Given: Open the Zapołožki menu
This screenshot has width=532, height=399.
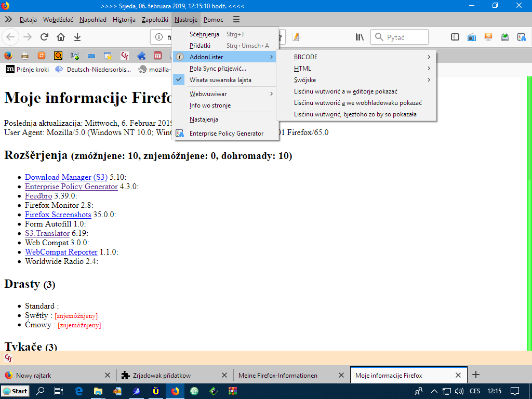Looking at the screenshot, I should (155, 20).
